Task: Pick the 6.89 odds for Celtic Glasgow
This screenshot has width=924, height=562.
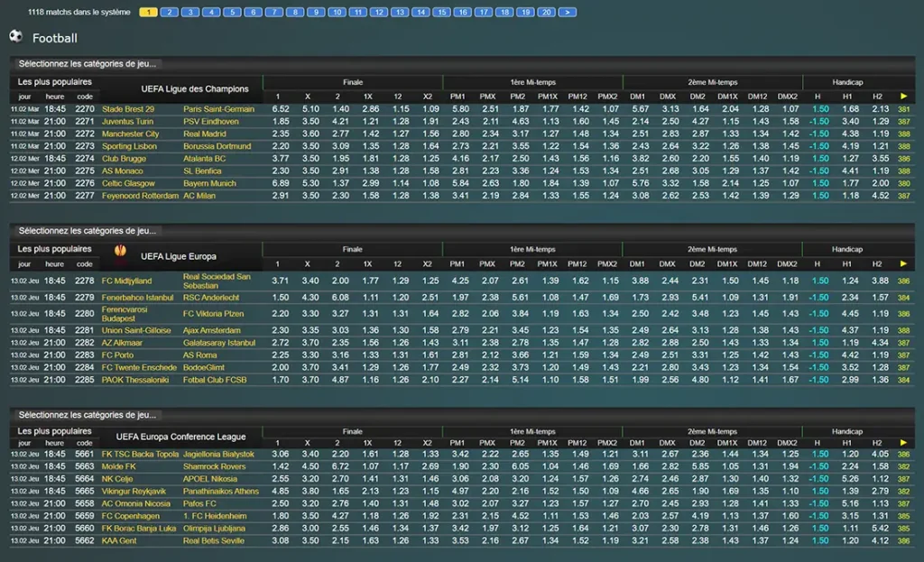Action: (281, 183)
